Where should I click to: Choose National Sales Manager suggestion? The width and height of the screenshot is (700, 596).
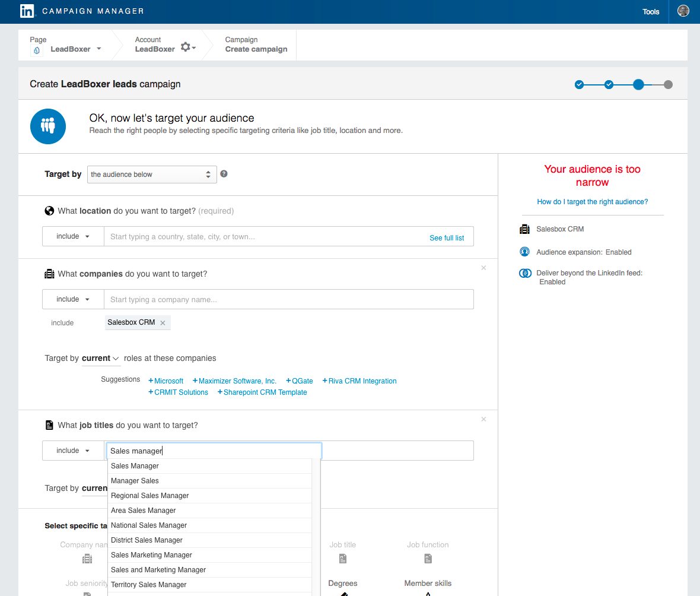click(x=210, y=525)
